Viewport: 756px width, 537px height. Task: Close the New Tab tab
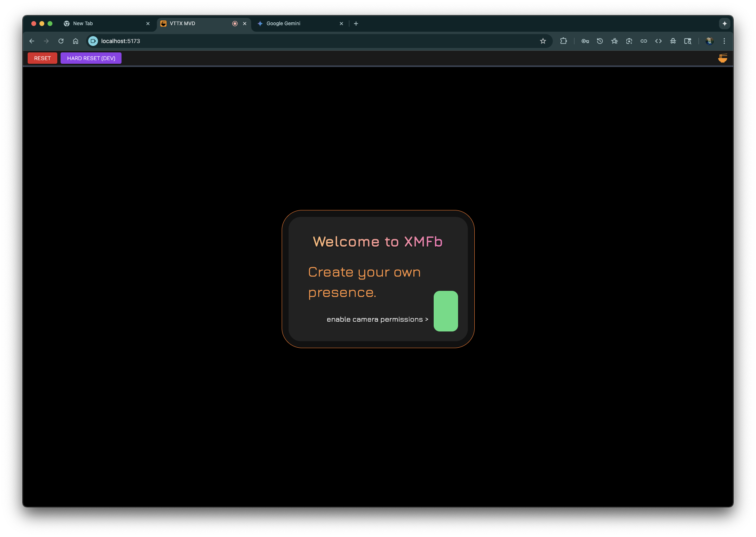(x=148, y=24)
